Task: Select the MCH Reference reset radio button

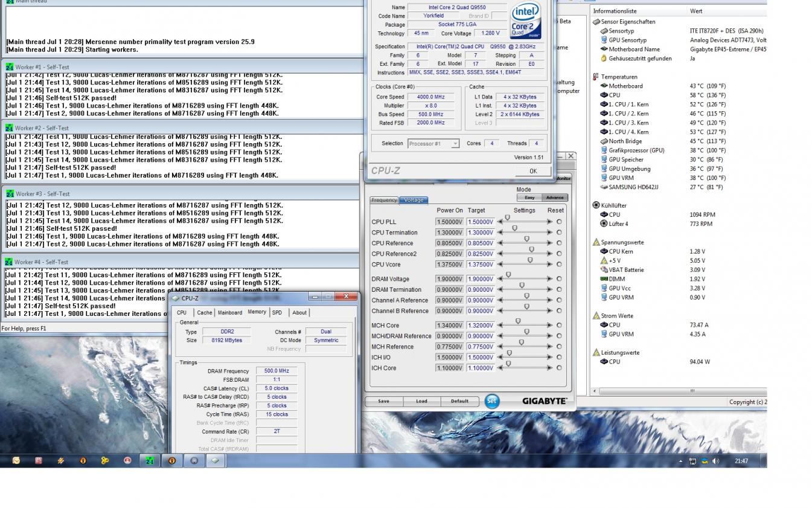Action: (559, 347)
